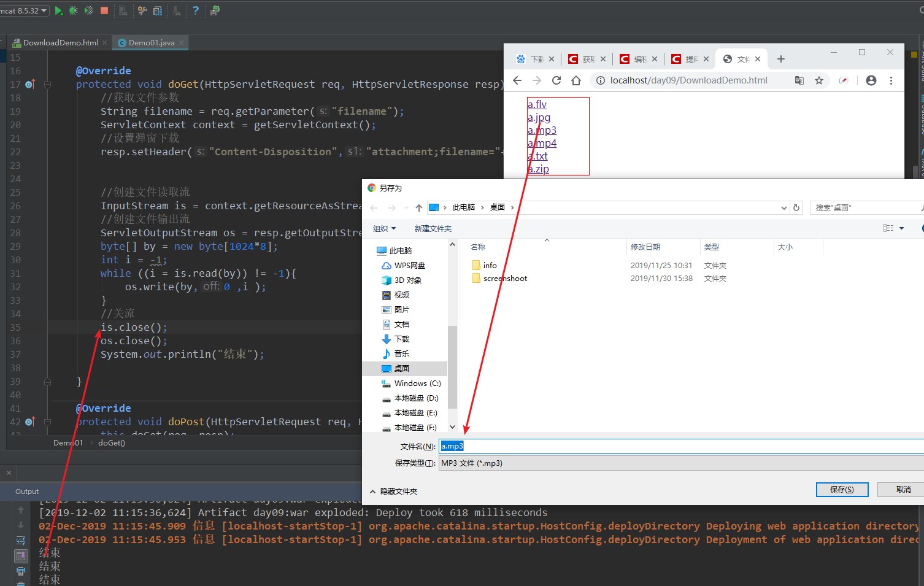Translate this page icon in Chrome address bar
Viewport: 924px width, 586px height.
[799, 80]
